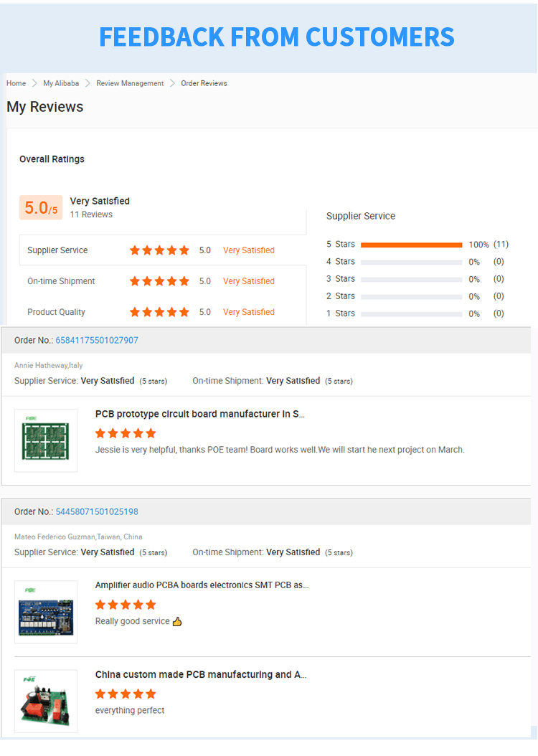Viewport: 538px width, 756px height.
Task: Select the Supplier Service rating row
Action: [57, 250]
